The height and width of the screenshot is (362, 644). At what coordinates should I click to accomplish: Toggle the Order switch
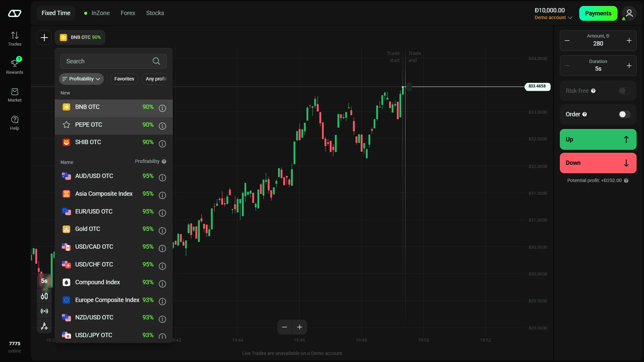point(625,114)
